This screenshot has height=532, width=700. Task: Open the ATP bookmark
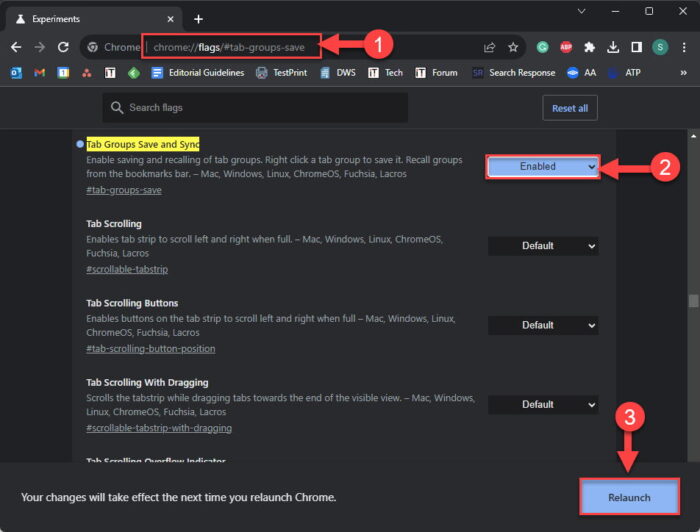point(625,72)
